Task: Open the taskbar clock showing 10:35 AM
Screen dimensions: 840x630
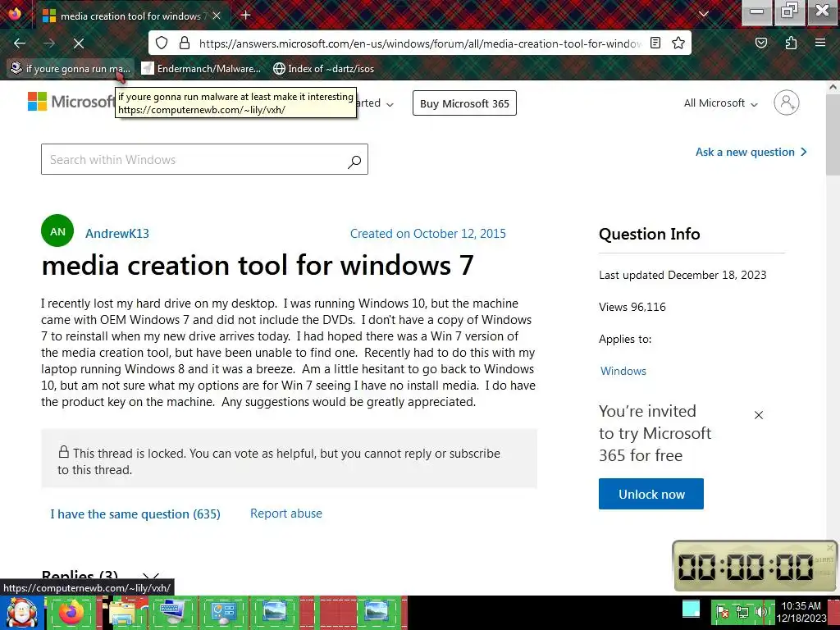Action: click(801, 612)
